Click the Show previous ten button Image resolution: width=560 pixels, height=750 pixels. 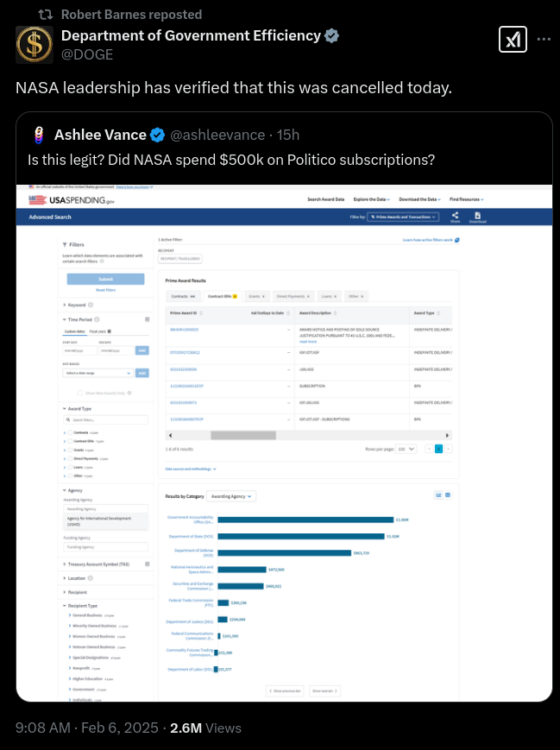[285, 691]
